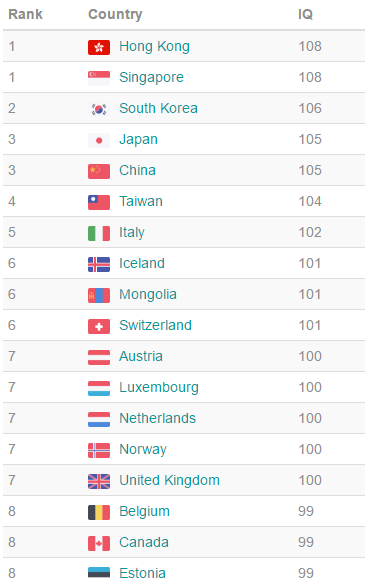The height and width of the screenshot is (579, 365).
Task: Open the Belgium country link
Action: (144, 511)
